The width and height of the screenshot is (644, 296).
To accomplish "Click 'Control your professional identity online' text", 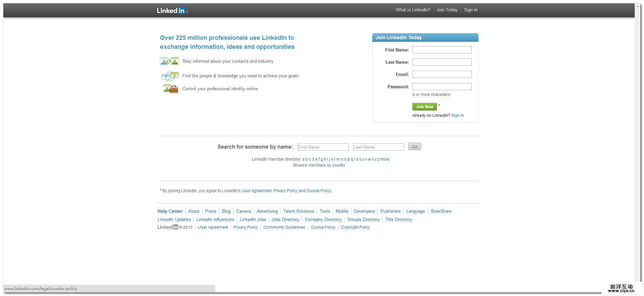I will click(220, 89).
